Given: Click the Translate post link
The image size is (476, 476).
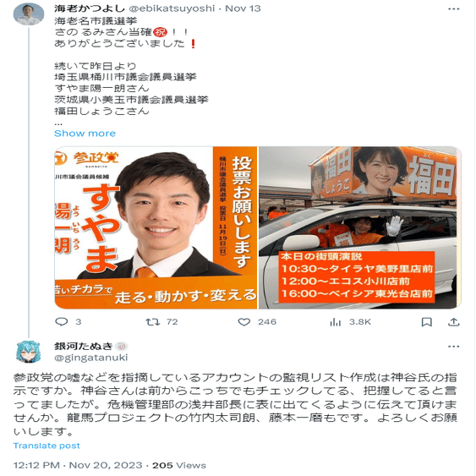Looking at the screenshot, I should coord(47,446).
